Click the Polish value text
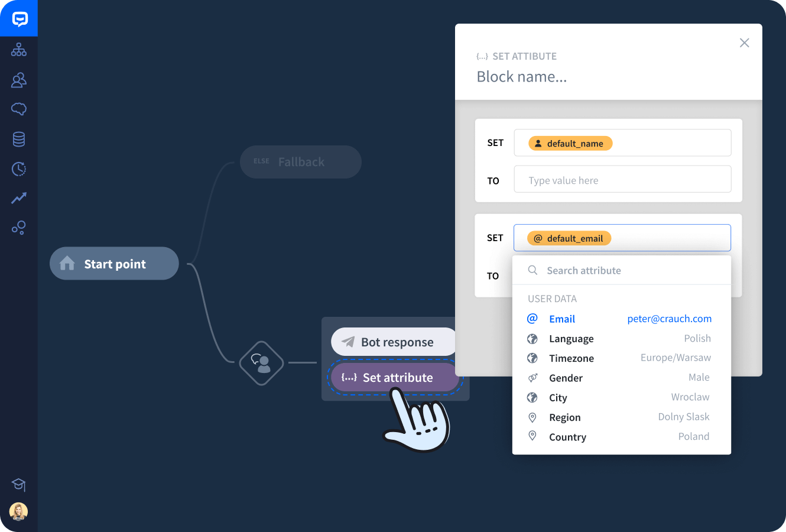Viewport: 786px width, 532px height. click(697, 338)
